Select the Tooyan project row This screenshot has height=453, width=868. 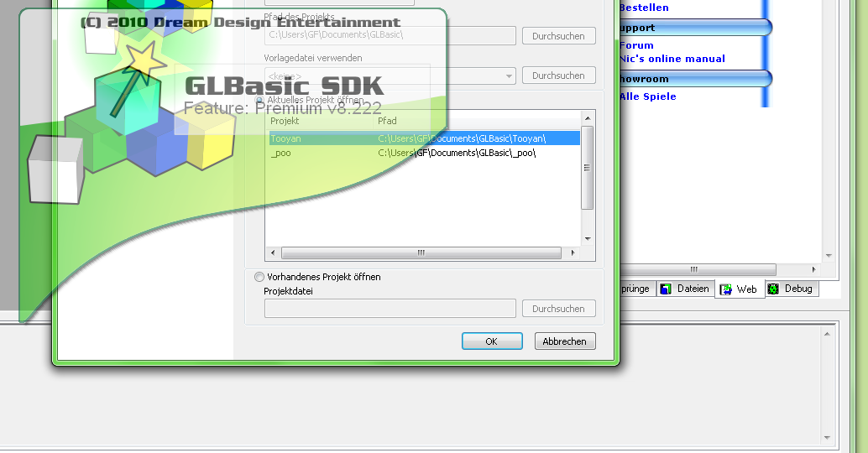pos(424,138)
